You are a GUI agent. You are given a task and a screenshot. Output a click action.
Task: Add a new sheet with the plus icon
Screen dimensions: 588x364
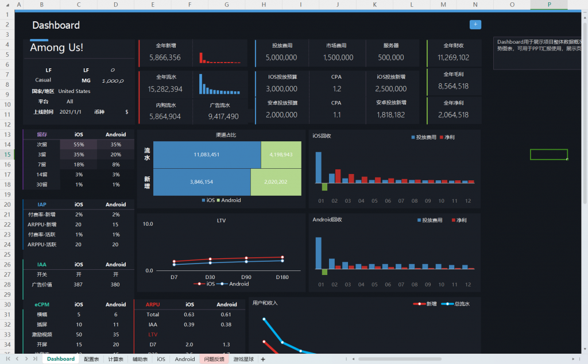click(263, 359)
